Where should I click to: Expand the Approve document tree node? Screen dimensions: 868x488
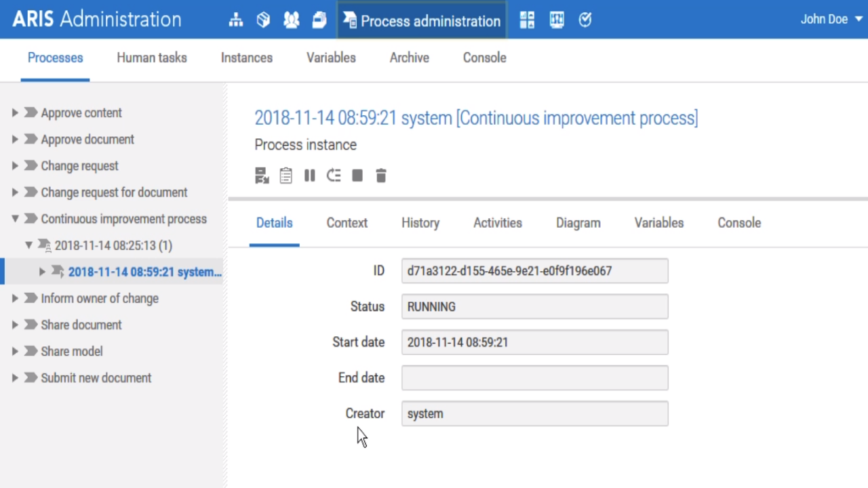point(15,139)
